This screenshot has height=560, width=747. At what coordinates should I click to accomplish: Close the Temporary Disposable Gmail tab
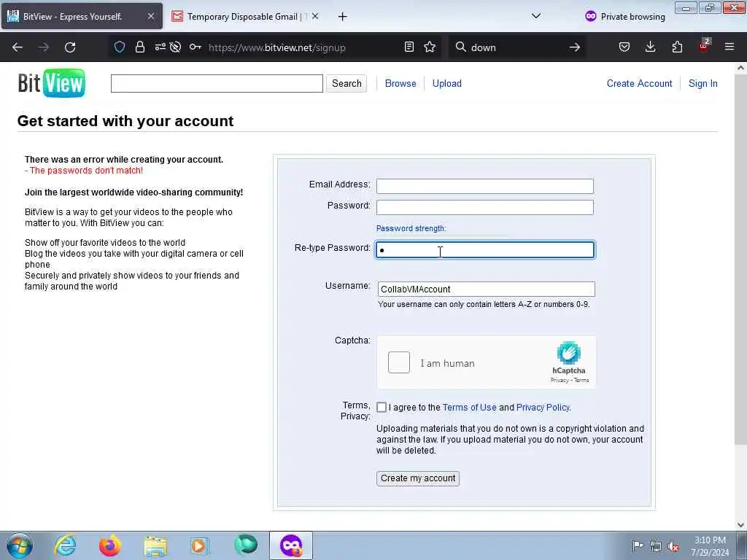[x=315, y=16]
